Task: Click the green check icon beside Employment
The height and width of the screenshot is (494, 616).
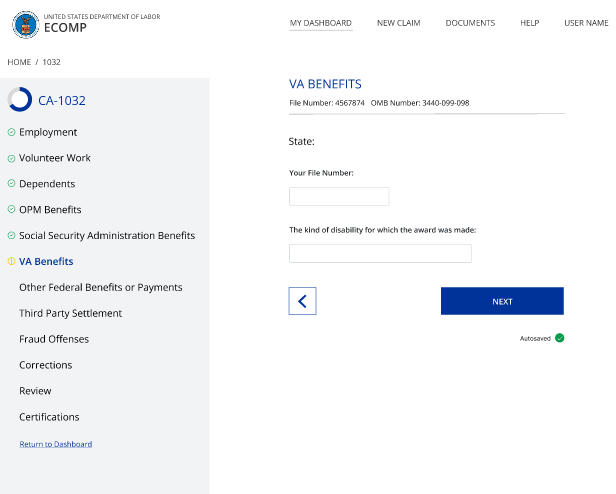Action: tap(11, 132)
